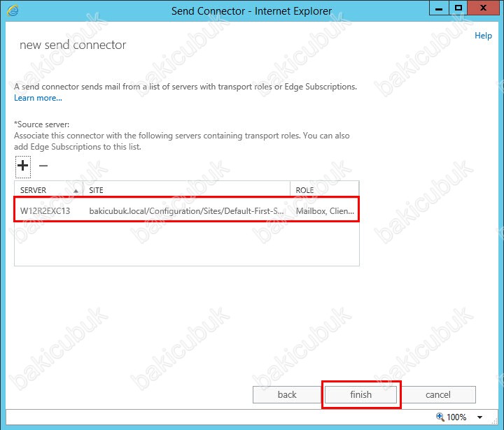The image size is (504, 430).
Task: Maximize the Send Connector window
Action: pyautogui.click(x=458, y=8)
